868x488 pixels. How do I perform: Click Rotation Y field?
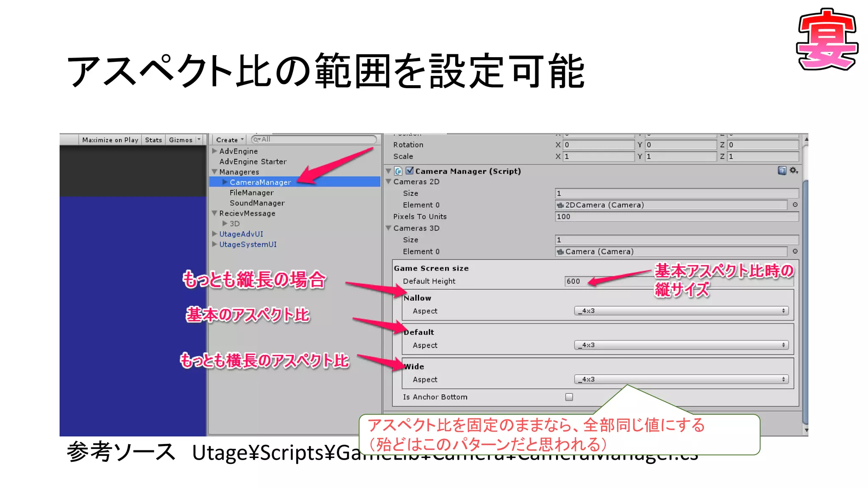(x=681, y=145)
